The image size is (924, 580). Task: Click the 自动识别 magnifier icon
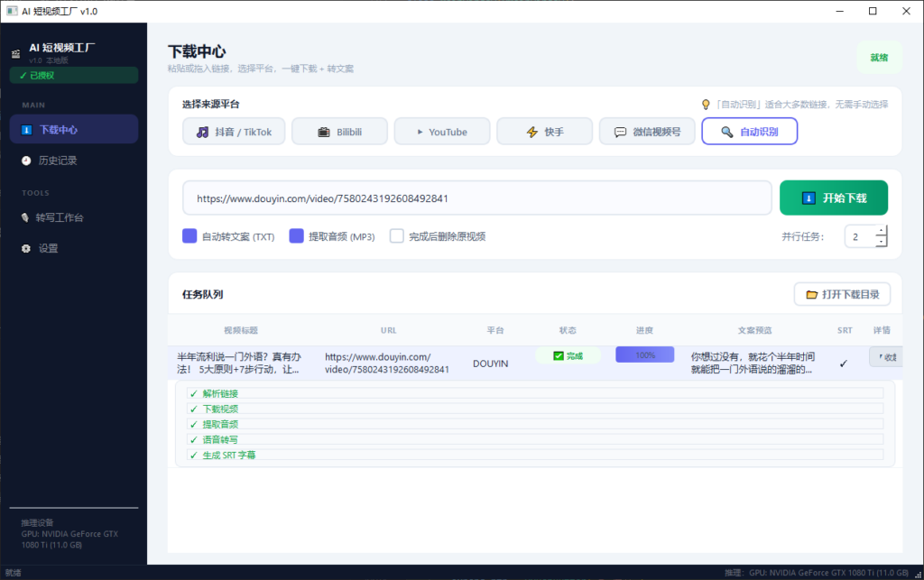click(x=726, y=132)
